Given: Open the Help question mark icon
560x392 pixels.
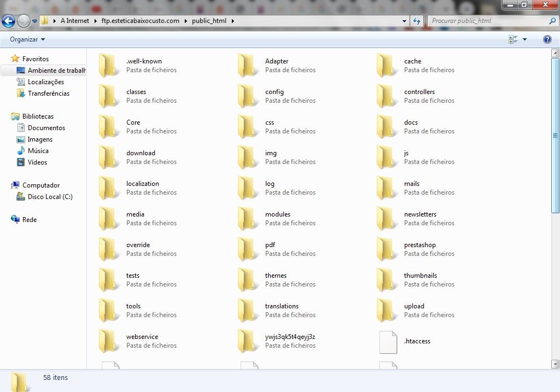Looking at the screenshot, I should (x=547, y=39).
